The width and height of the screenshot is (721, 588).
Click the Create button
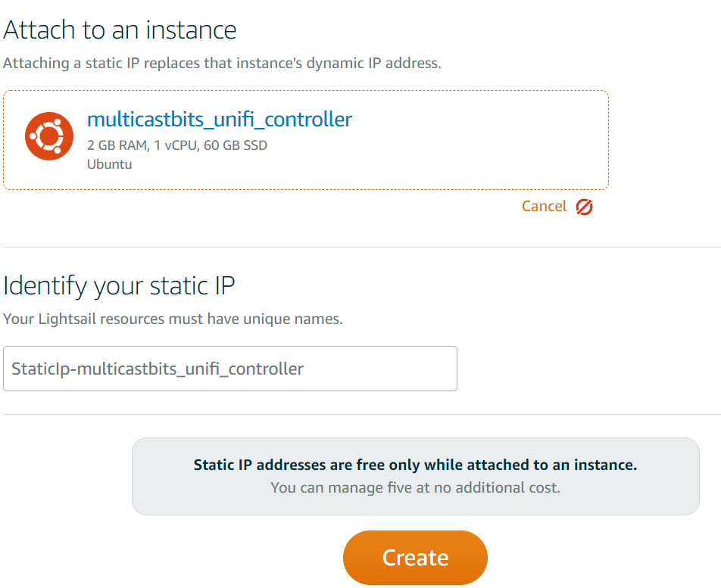[x=415, y=558]
